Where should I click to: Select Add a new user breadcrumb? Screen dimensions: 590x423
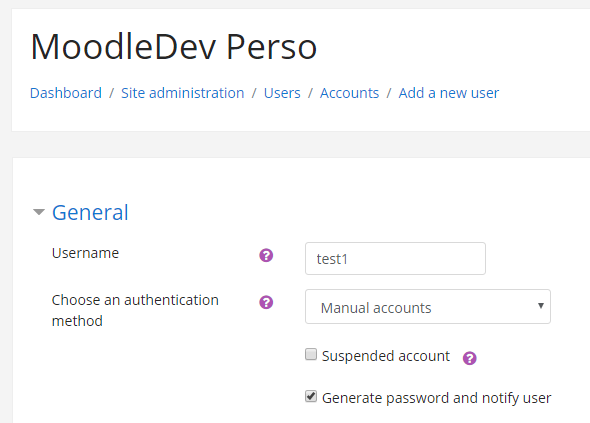449,93
